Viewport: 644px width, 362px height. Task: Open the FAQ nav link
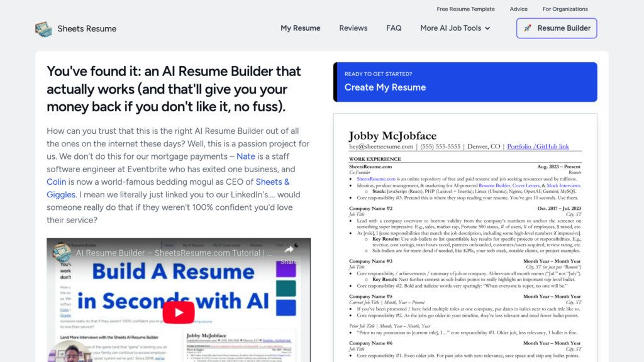tap(394, 28)
